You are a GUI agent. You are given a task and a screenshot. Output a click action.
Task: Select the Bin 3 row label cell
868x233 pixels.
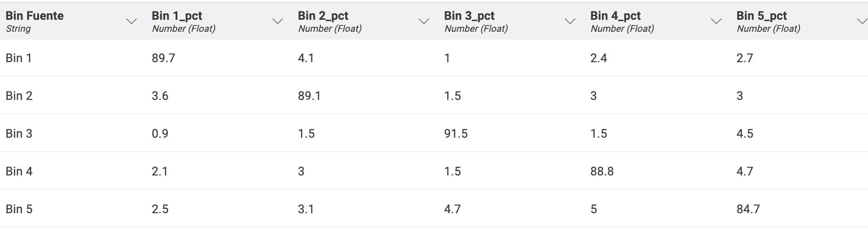73,134
